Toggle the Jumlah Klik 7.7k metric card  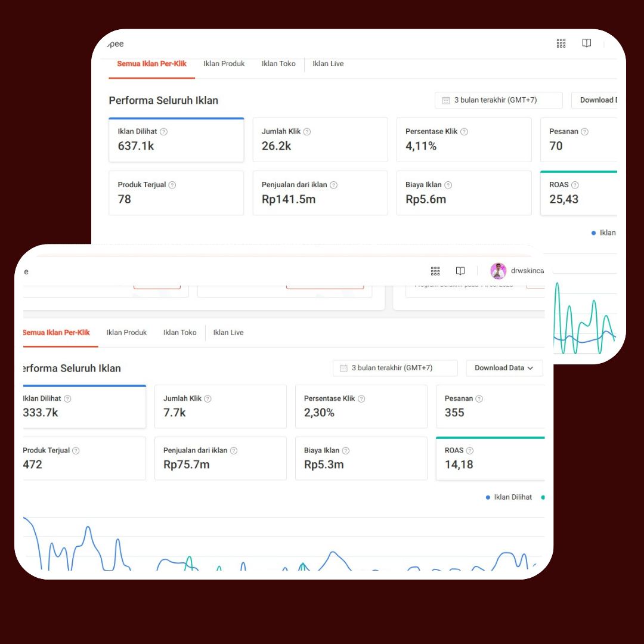coord(220,406)
